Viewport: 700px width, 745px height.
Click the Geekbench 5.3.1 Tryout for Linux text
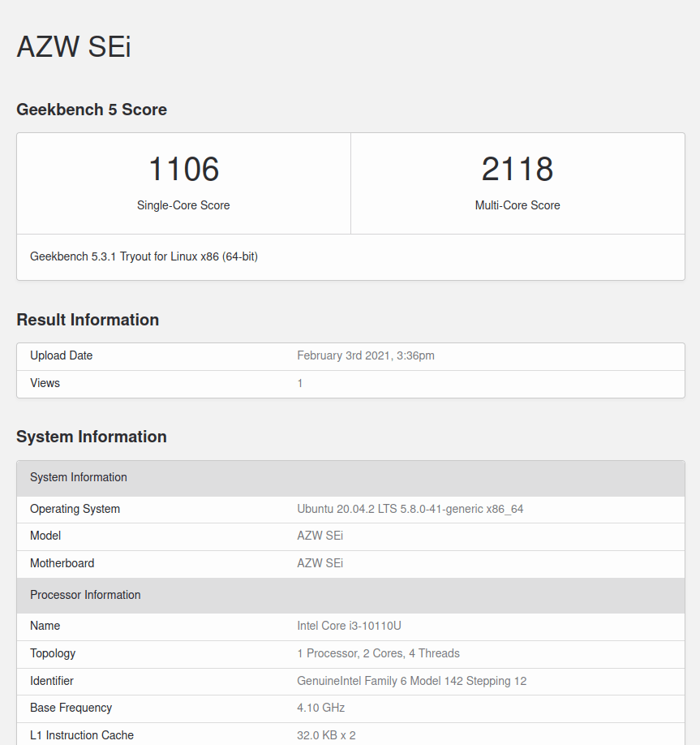[x=144, y=256]
